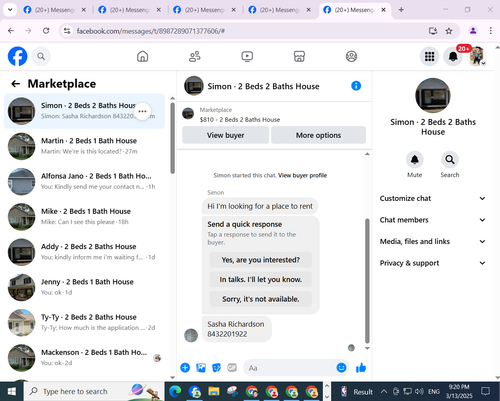Open the Windows Start menu
Screen dimensions: 500x401
(x=12, y=391)
